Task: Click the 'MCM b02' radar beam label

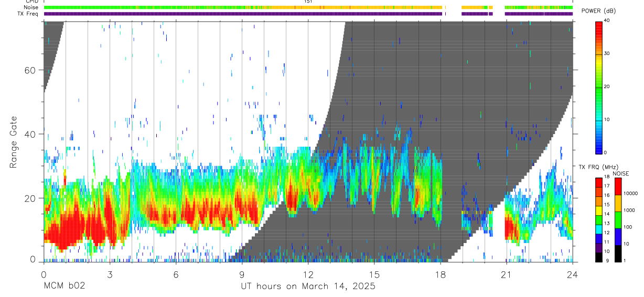Action: point(64,287)
